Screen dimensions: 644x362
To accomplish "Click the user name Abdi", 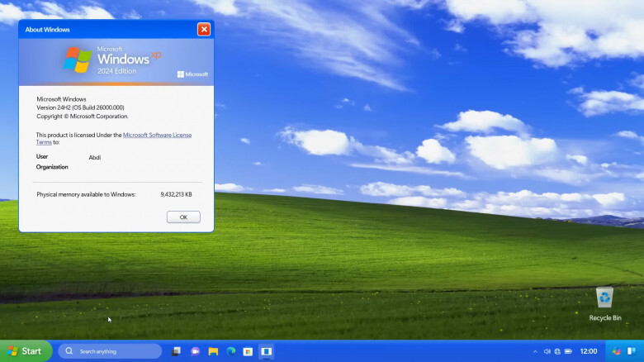I will pyautogui.click(x=95, y=157).
